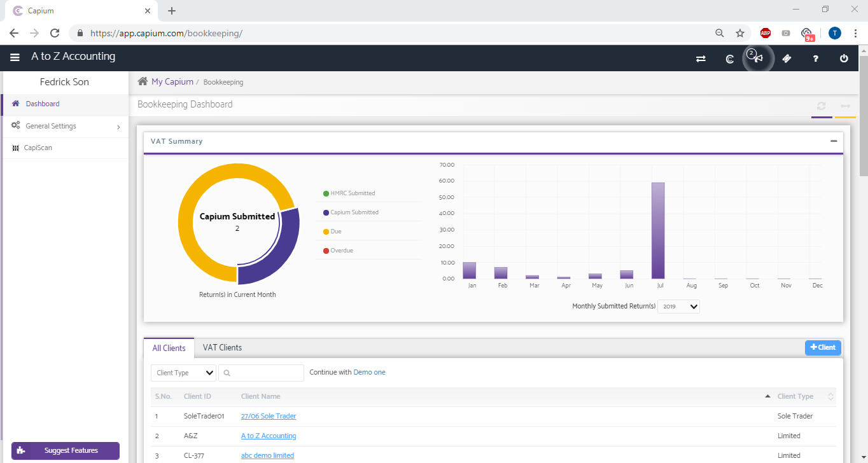Open the Chrome profile avatar
Viewport: 868px width, 463px height.
[835, 33]
